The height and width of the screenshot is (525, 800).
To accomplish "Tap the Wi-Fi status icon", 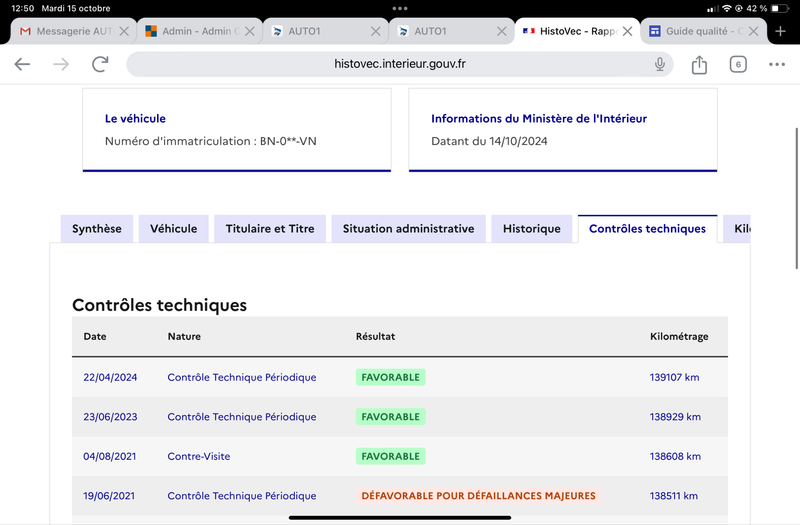I will click(x=727, y=9).
